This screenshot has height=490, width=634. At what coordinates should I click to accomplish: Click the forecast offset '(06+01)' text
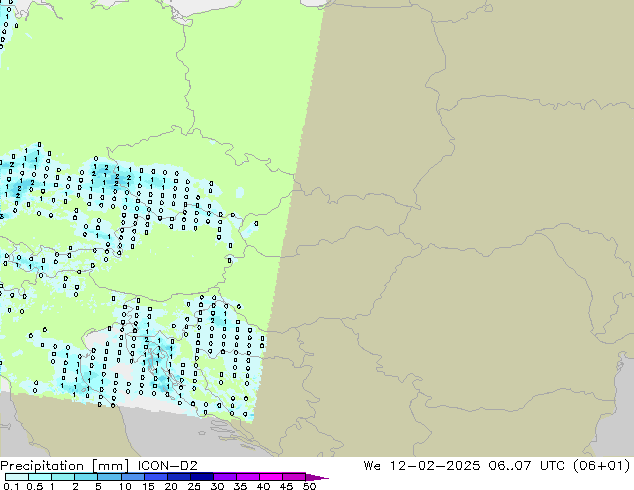(x=602, y=466)
